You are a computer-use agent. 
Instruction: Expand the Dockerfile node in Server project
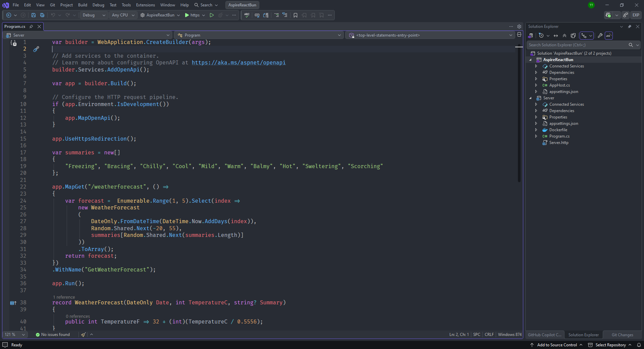point(536,130)
